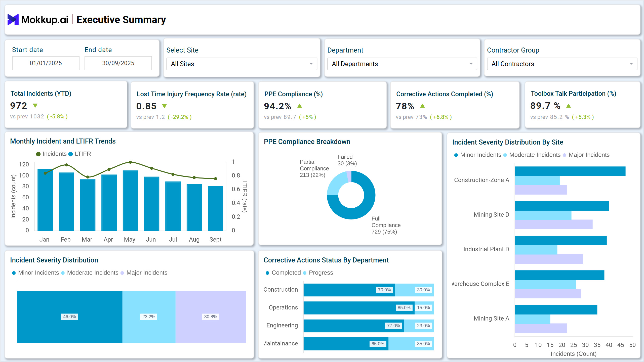Click the 23.2% Moderate Incidents segment

click(x=149, y=317)
